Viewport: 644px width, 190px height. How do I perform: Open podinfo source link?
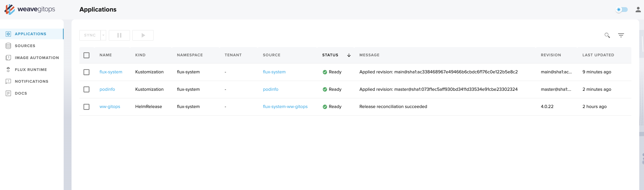coord(271,89)
